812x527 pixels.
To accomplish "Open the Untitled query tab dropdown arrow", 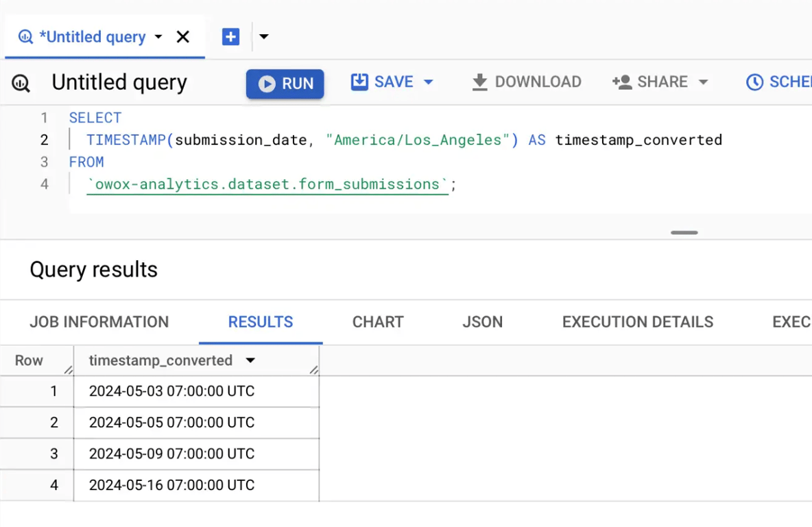I will [158, 37].
